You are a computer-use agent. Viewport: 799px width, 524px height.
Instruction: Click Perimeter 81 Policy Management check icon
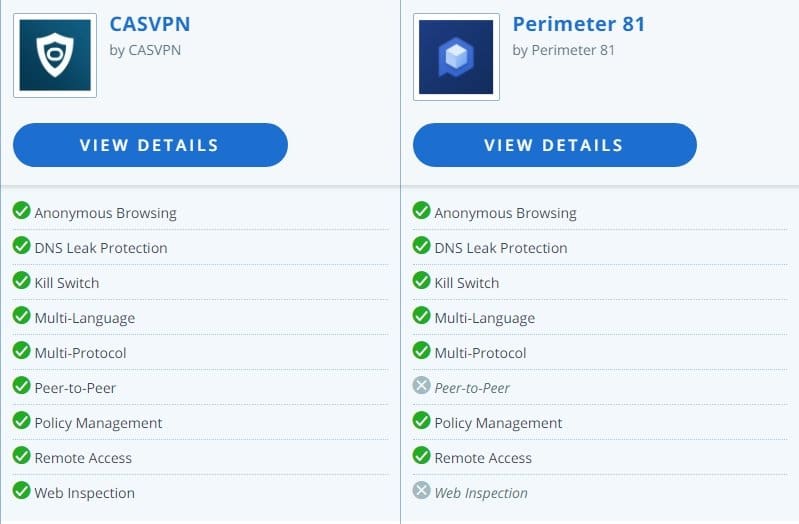pos(421,421)
